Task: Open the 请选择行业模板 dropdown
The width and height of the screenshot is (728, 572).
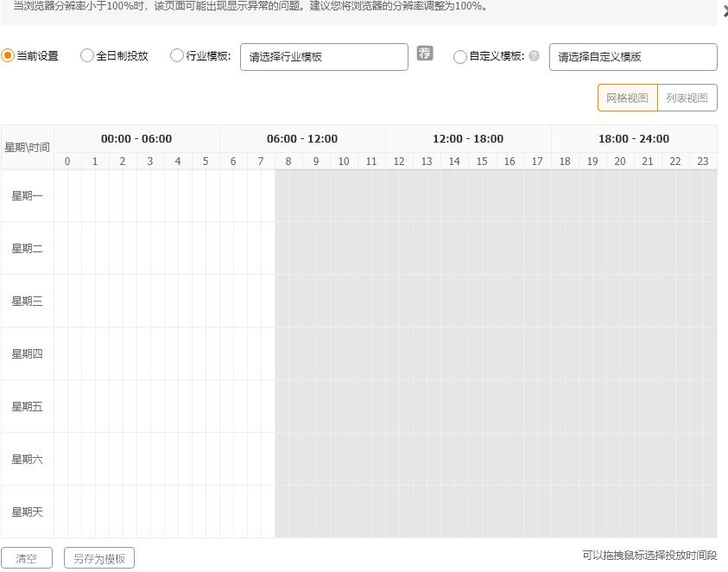Action: tap(324, 56)
